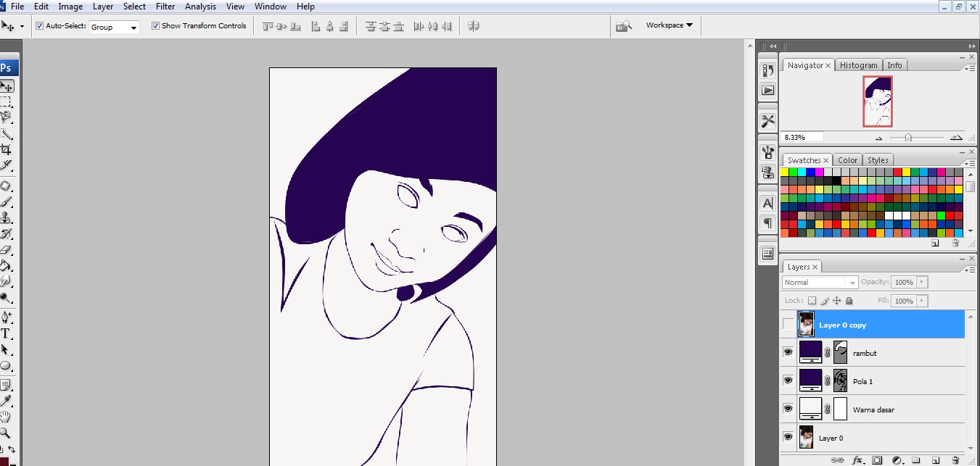Viewport: 980px width, 466px height.
Task: Select the Magic Wand tool
Action: (x=6, y=133)
